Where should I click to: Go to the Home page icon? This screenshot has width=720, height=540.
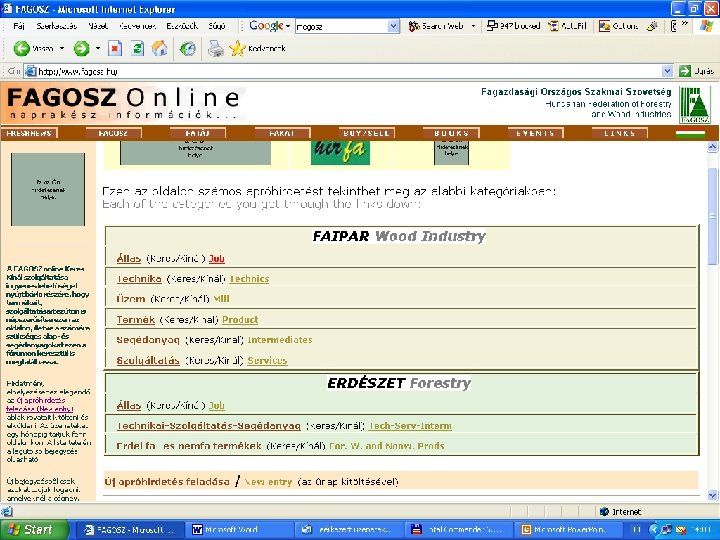pyautogui.click(x=159, y=48)
